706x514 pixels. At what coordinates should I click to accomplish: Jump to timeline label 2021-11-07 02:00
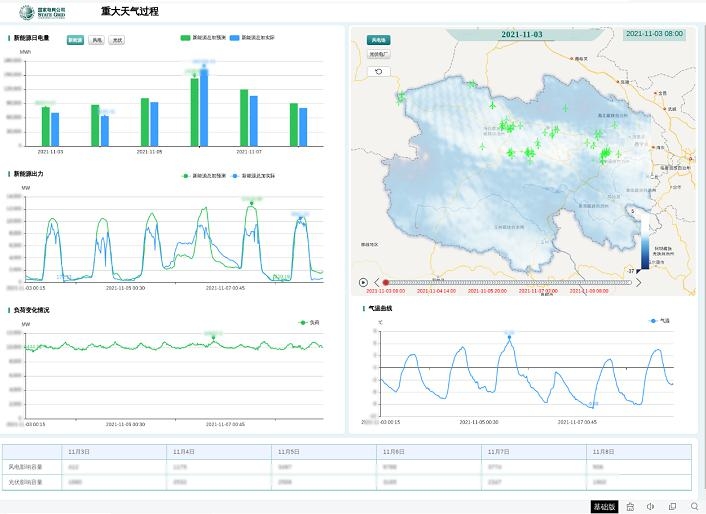coord(538,291)
